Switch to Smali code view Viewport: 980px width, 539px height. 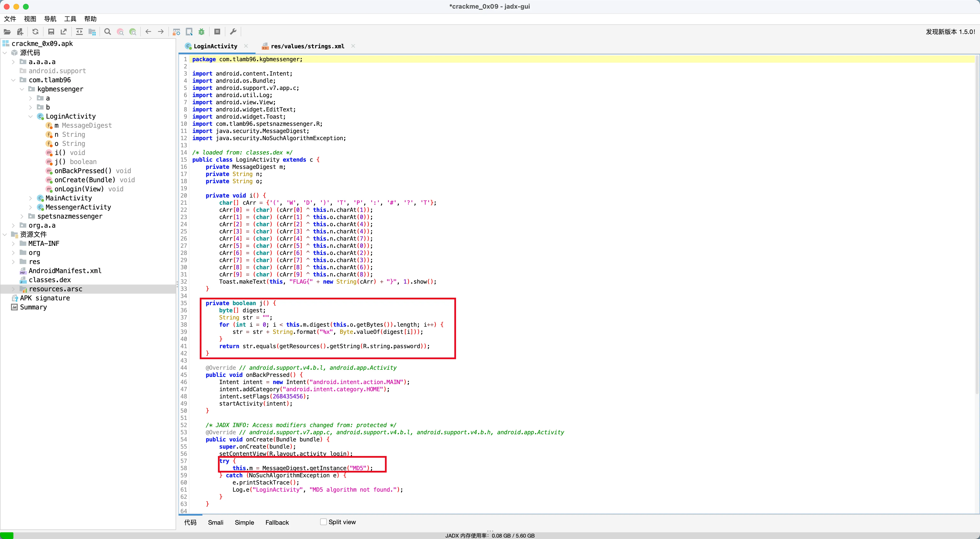tap(215, 522)
